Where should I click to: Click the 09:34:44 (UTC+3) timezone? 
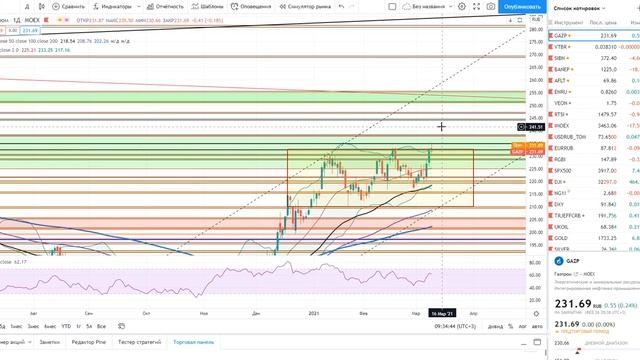(x=455, y=326)
